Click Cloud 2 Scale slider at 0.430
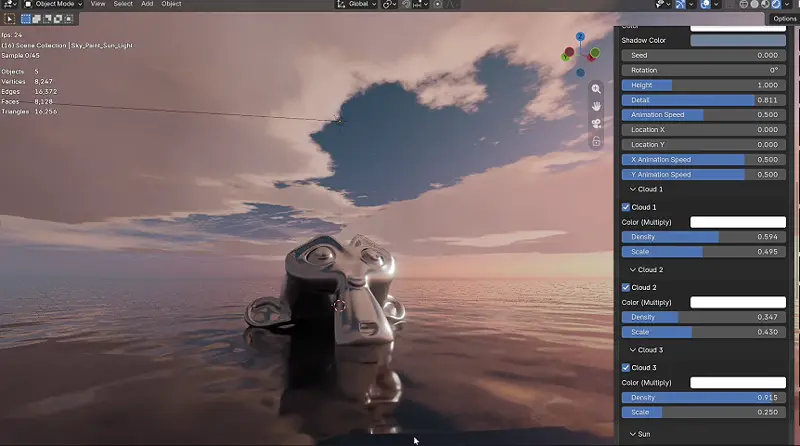Viewport: 800px width, 446px height. coord(704,332)
